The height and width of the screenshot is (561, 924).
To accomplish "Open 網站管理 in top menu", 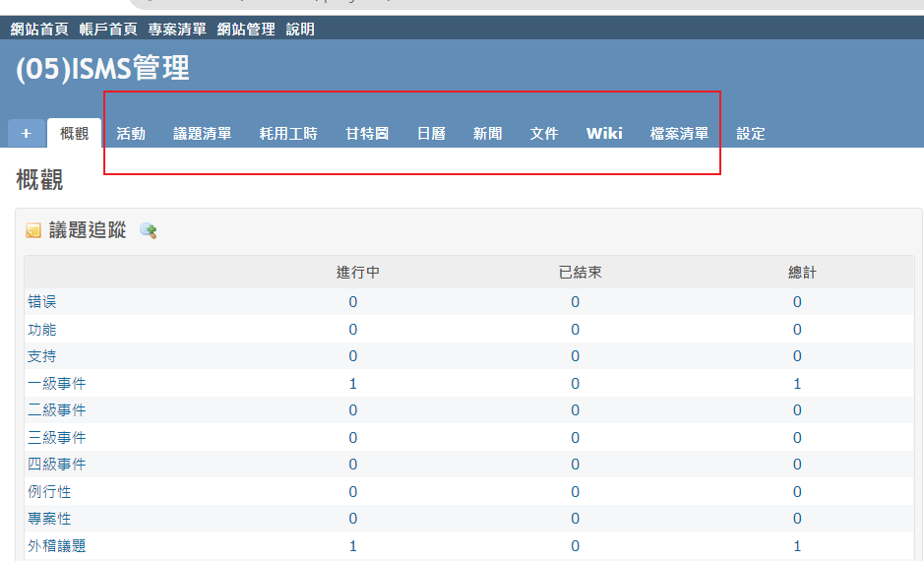I will click(x=246, y=29).
